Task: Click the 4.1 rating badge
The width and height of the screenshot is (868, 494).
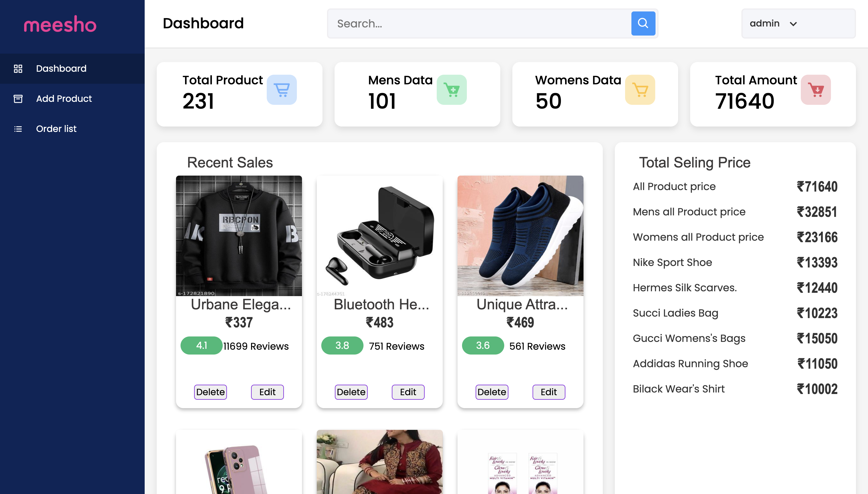Action: [201, 345]
